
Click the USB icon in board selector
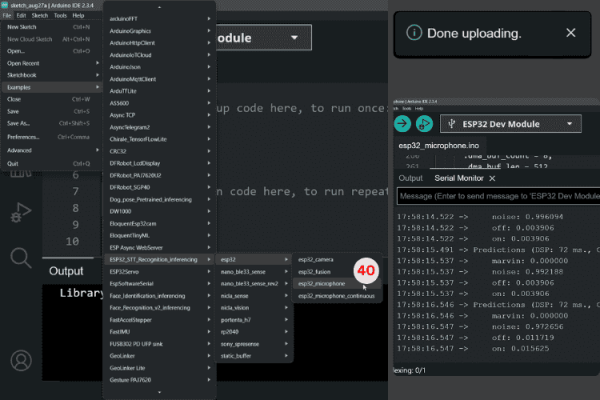(x=452, y=124)
